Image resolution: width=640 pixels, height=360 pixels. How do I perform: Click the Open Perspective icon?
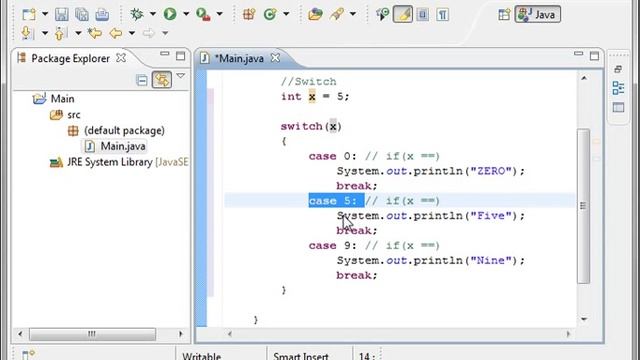pos(504,15)
